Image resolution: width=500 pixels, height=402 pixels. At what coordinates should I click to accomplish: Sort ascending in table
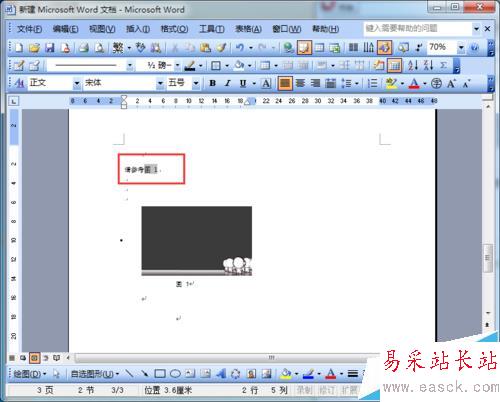413,66
